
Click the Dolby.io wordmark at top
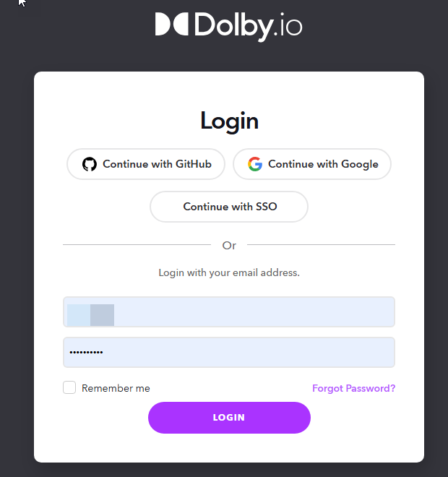(248, 26)
